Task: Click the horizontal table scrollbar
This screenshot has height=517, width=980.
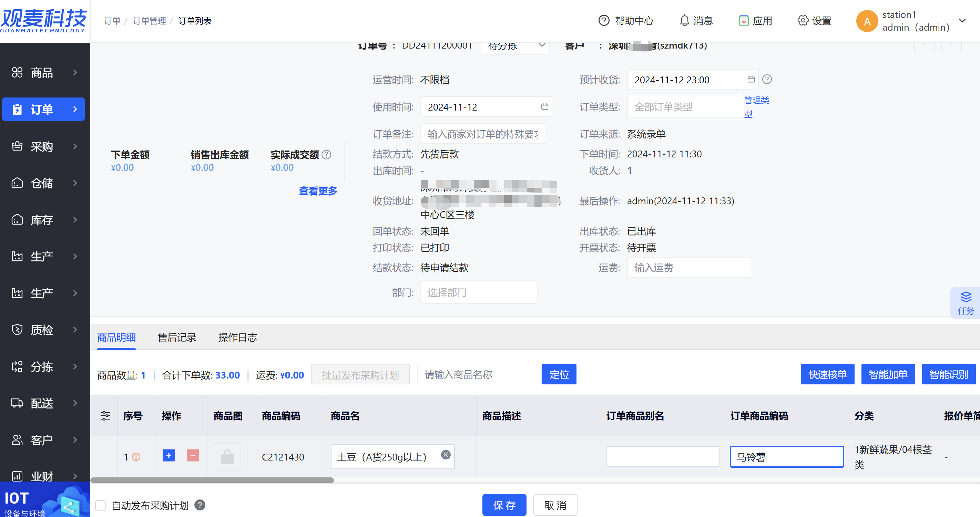Action: coord(212,480)
